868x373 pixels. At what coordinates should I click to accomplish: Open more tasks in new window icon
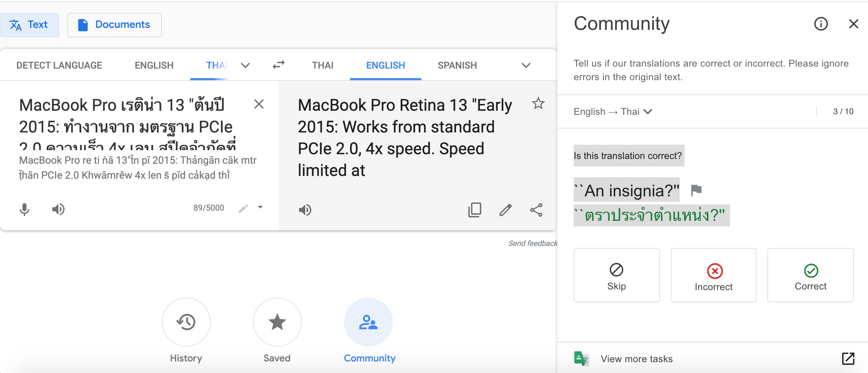(x=848, y=359)
